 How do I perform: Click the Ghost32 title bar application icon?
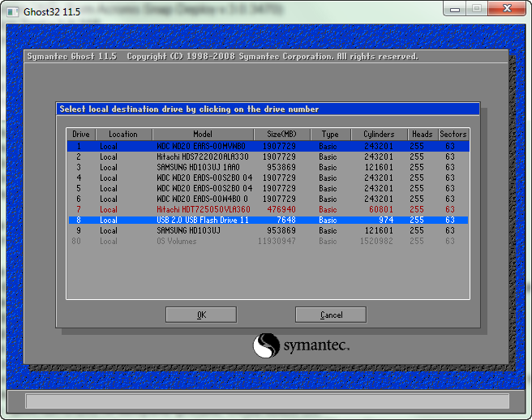tap(12, 11)
